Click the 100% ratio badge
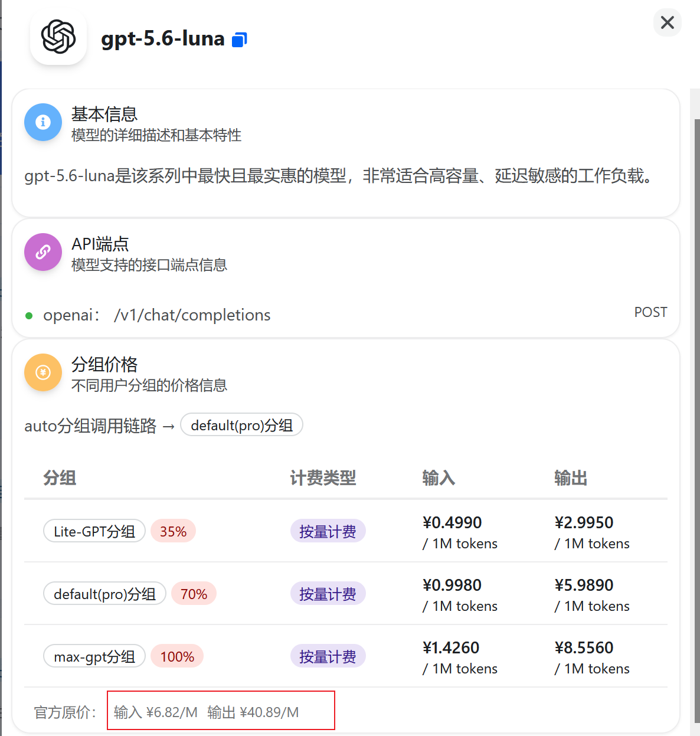The width and height of the screenshot is (700, 736). click(x=177, y=656)
